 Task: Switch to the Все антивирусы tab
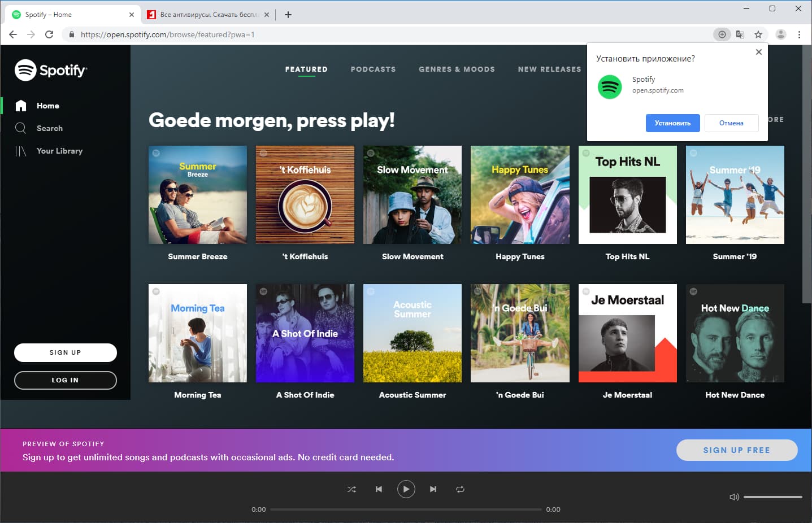pos(209,15)
